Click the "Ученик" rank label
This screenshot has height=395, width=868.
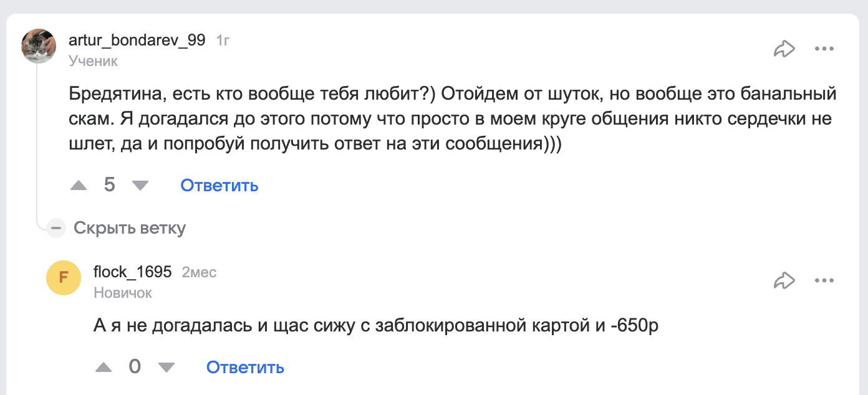tap(93, 61)
